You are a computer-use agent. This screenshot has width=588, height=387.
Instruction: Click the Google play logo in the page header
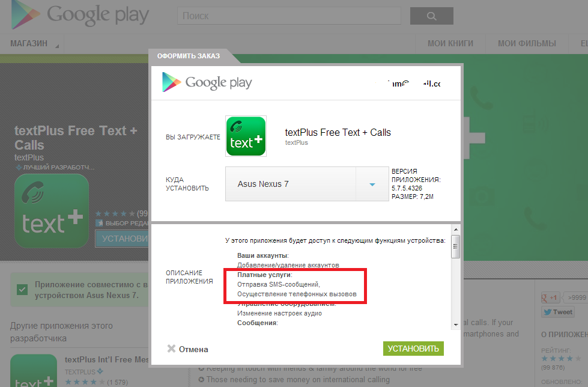click(x=80, y=15)
